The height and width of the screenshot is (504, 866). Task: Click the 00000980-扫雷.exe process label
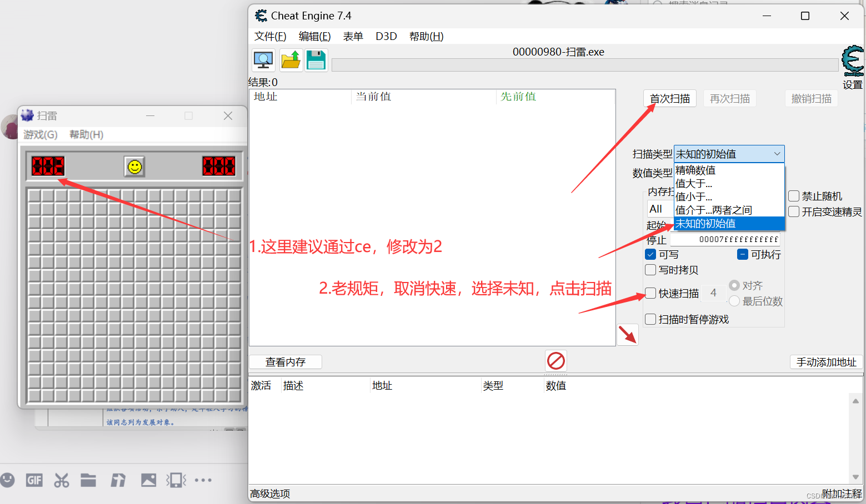click(558, 52)
